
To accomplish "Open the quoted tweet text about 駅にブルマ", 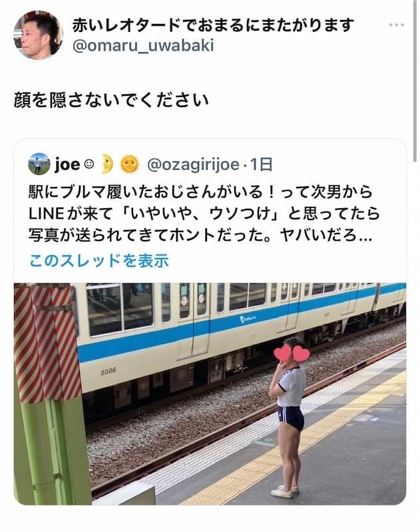I will [x=204, y=213].
